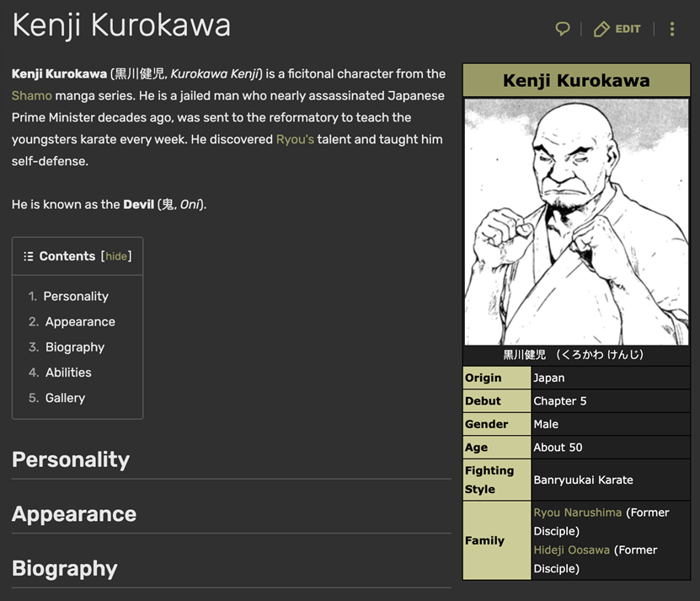Click the Biography section heading
This screenshot has width=700, height=601.
[x=65, y=568]
